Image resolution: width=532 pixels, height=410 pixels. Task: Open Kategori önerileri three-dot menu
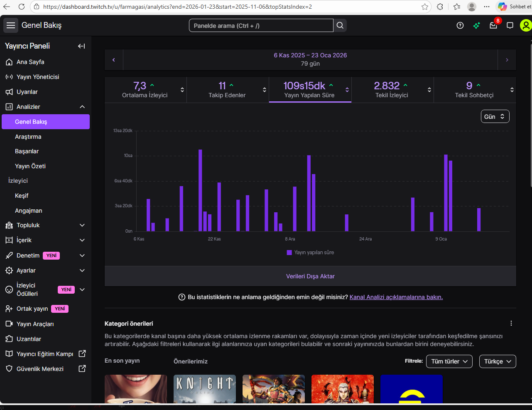tap(511, 323)
